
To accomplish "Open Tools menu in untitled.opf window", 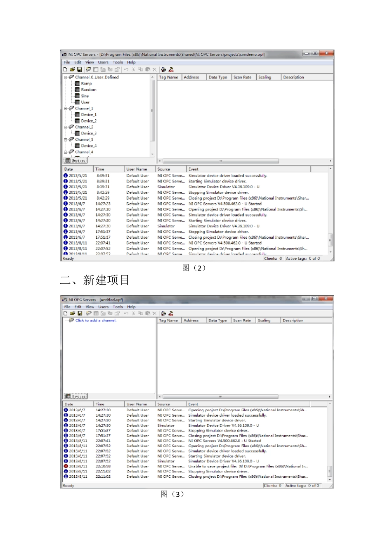I will (x=118, y=307).
